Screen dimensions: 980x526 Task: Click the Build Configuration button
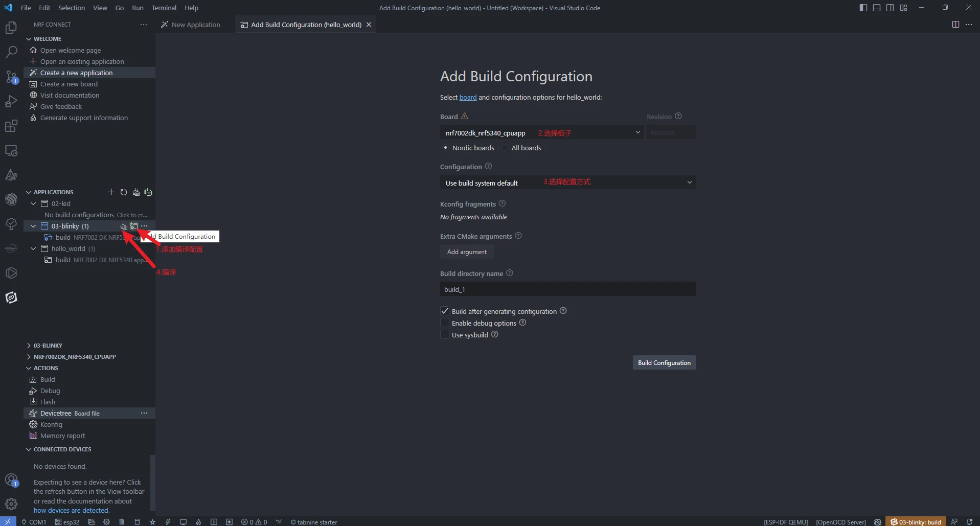pos(664,362)
